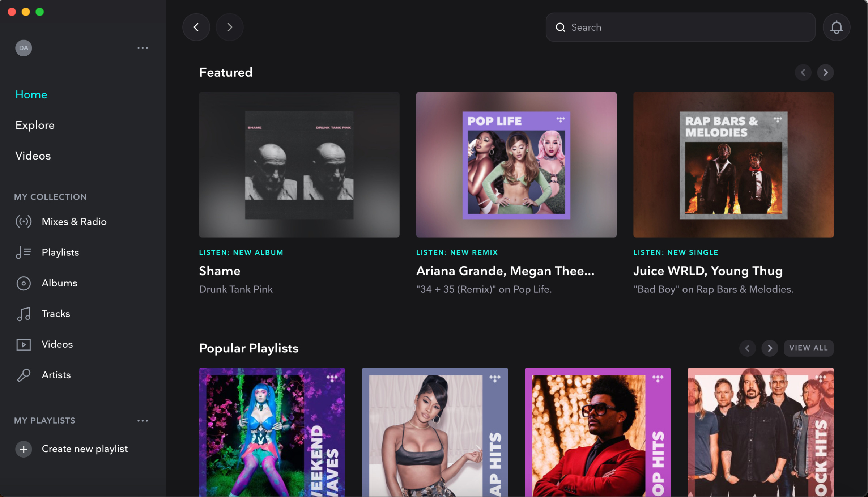Show previous Featured items
Screen dimensions: 868x497
click(803, 72)
